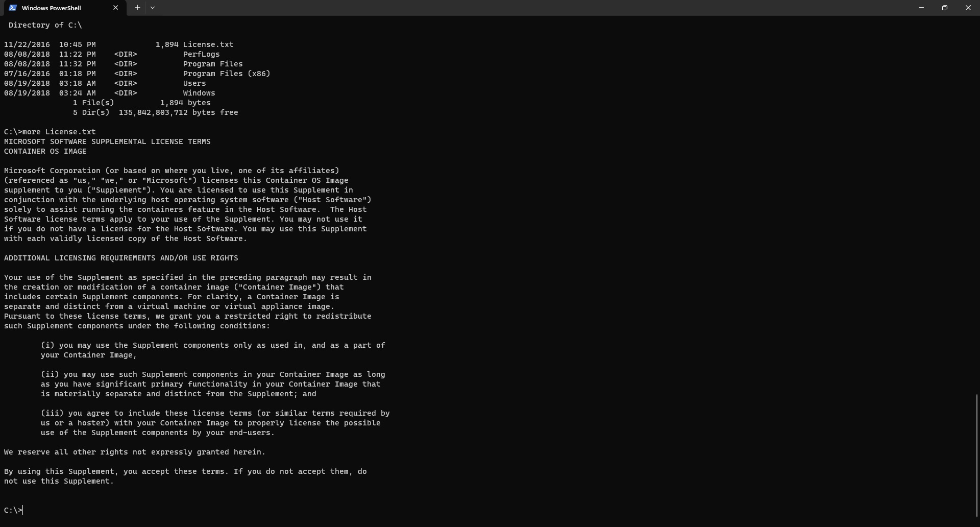Click the ADDITIONAL LICENSING REQUIREMENTS heading text
Screen dimensions: 980x527
pyautogui.click(x=121, y=258)
